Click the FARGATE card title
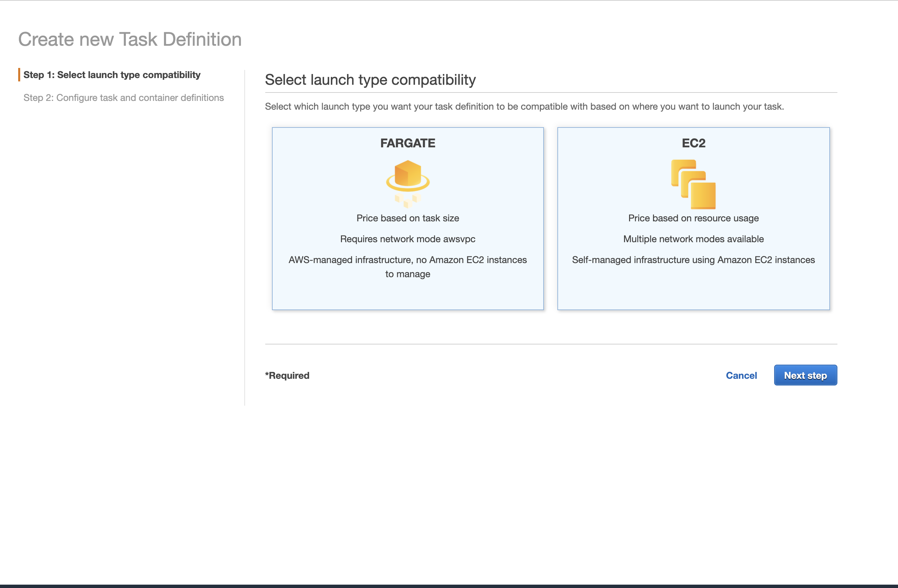Screen dimensions: 898x588 tap(408, 143)
